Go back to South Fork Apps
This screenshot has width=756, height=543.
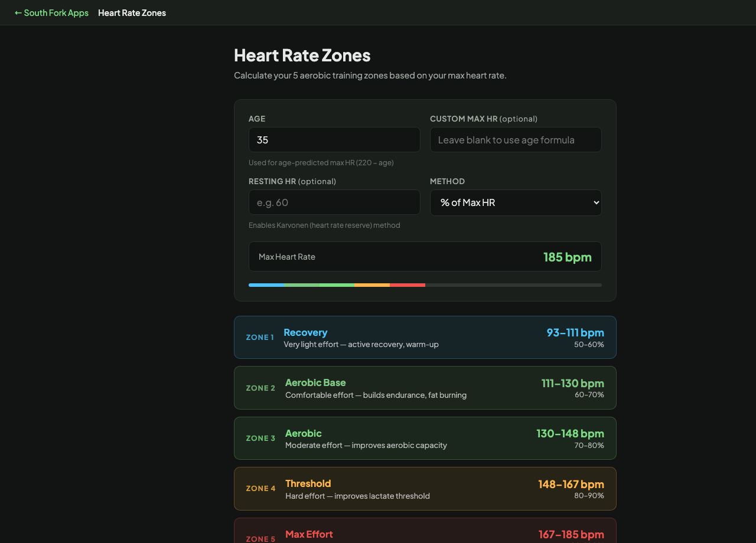coord(51,12)
